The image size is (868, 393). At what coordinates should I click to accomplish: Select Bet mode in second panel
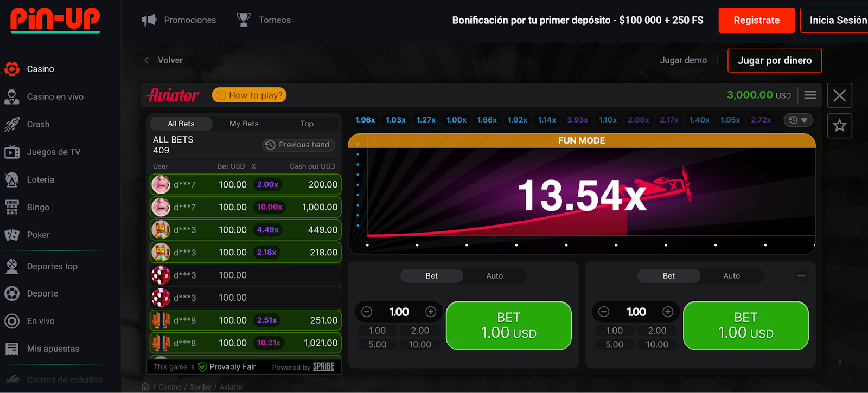click(x=669, y=276)
